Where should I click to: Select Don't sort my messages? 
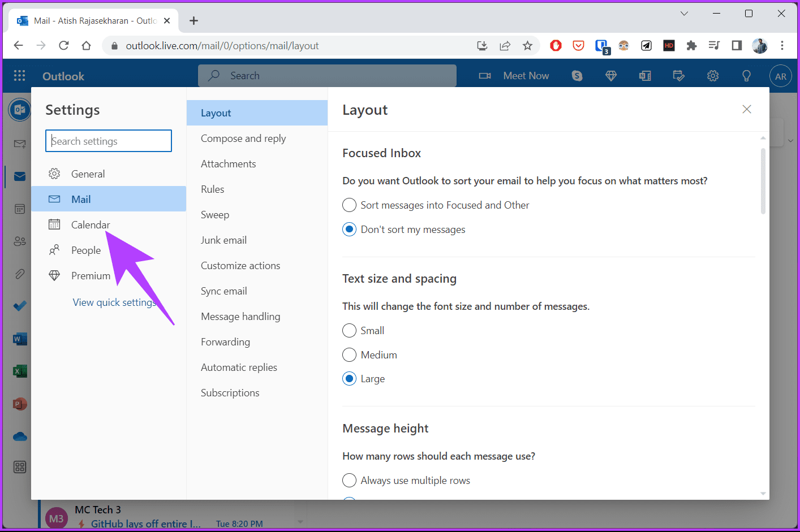click(x=404, y=229)
